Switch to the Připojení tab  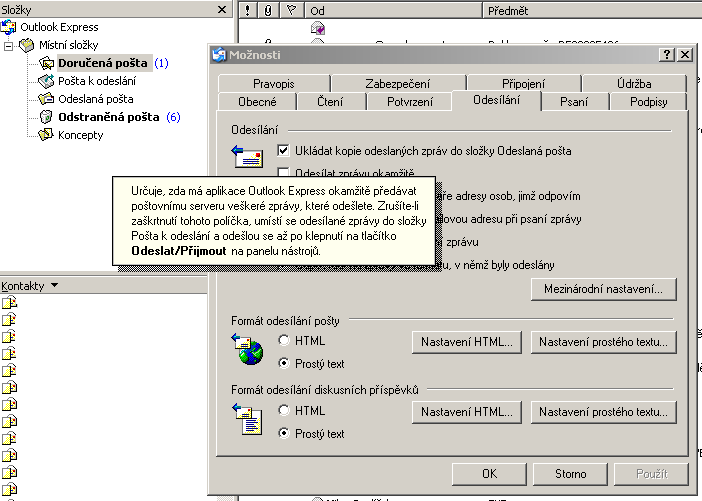(x=523, y=84)
